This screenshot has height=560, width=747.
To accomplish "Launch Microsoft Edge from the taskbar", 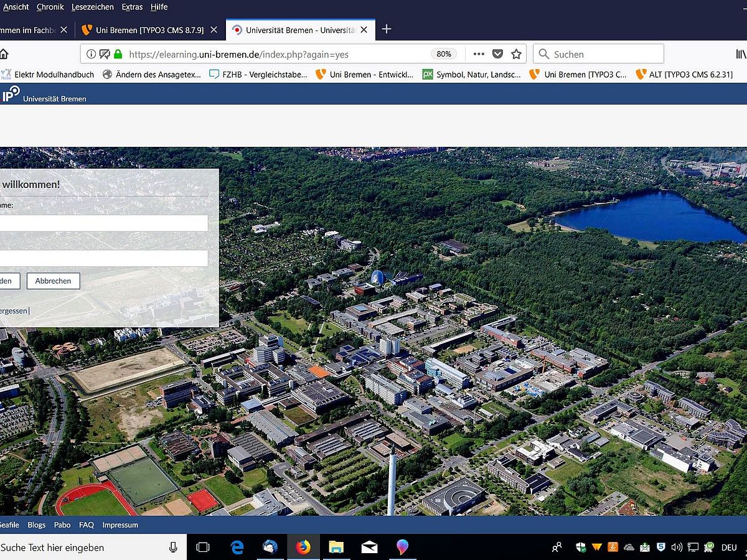I will click(237, 547).
